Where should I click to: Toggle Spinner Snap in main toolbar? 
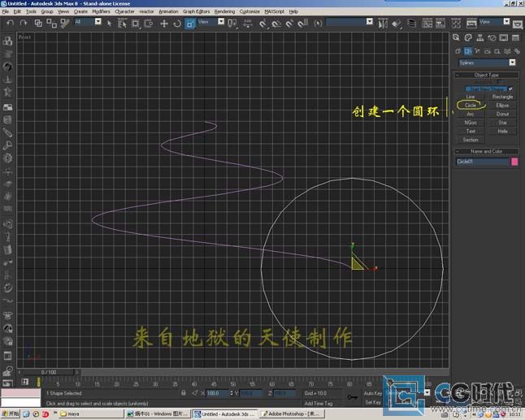[302, 24]
